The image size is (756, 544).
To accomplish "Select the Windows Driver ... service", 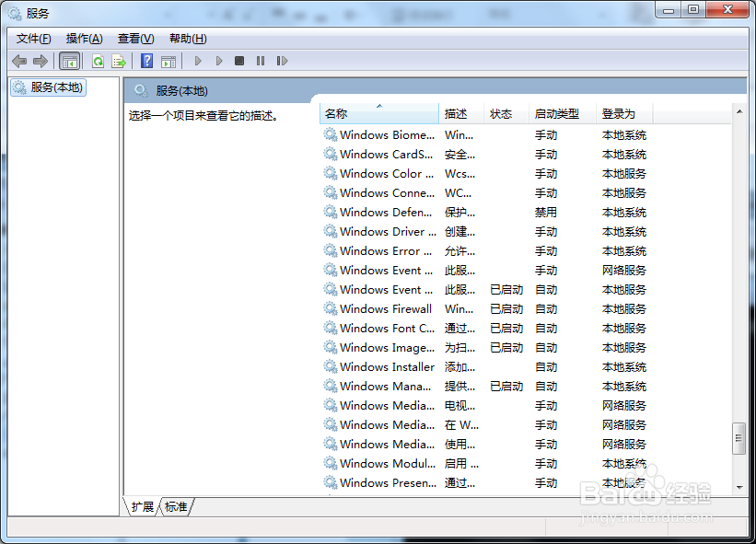I will pyautogui.click(x=388, y=231).
